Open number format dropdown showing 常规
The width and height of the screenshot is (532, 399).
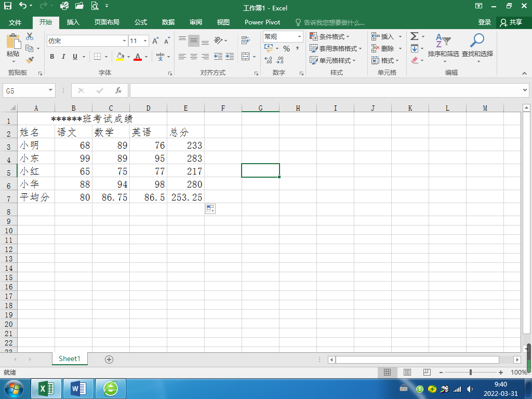click(299, 36)
